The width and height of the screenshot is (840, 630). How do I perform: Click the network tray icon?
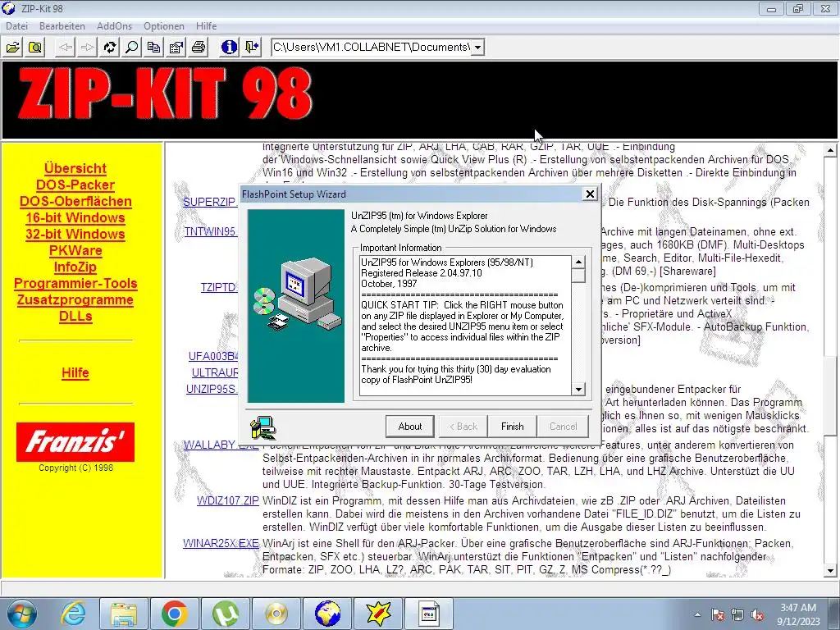(737, 615)
